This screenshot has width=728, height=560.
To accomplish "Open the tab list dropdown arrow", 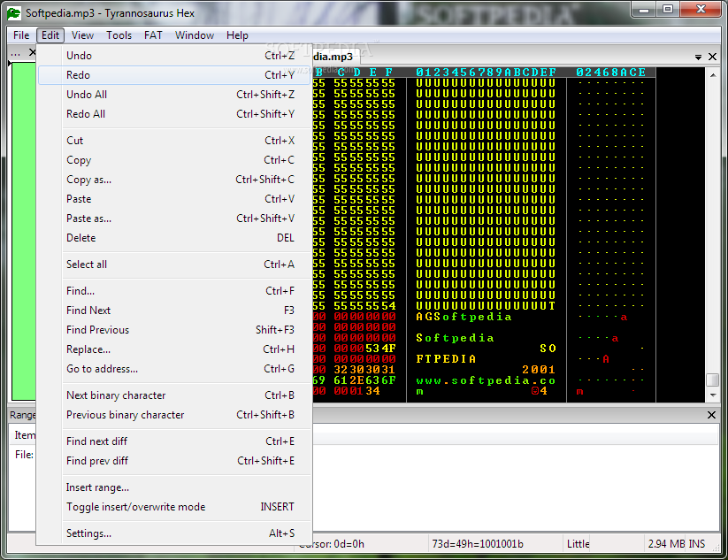I will (698, 58).
